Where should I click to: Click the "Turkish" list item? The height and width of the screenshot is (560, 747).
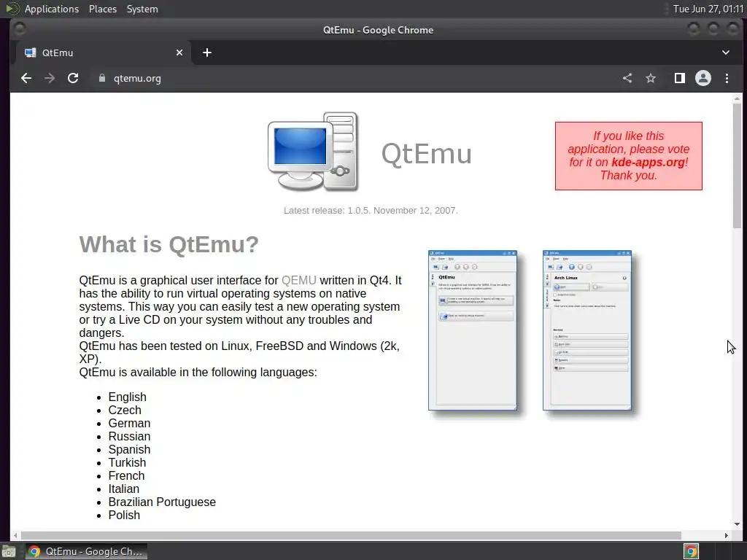pyautogui.click(x=127, y=462)
